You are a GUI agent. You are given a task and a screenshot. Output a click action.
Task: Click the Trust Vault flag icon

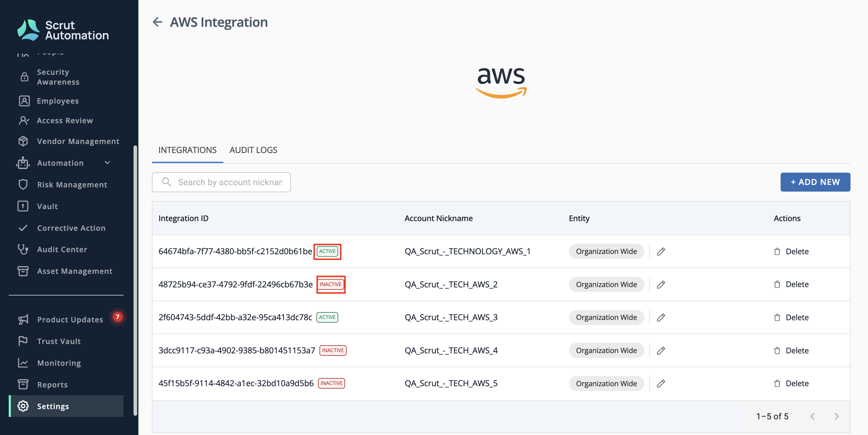(x=23, y=341)
